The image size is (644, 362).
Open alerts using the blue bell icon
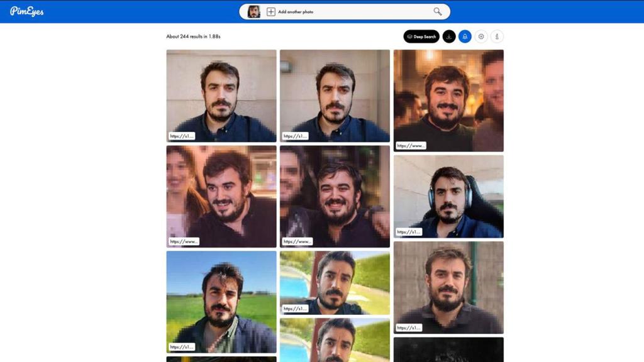tap(464, 36)
